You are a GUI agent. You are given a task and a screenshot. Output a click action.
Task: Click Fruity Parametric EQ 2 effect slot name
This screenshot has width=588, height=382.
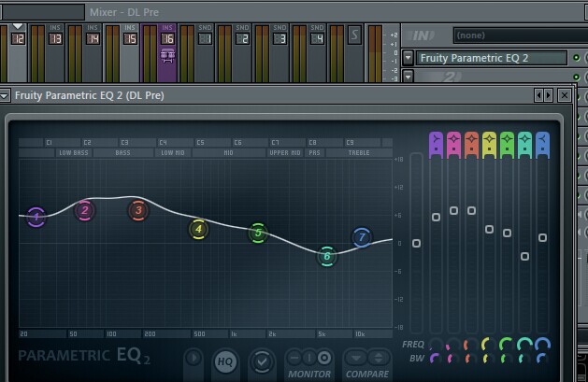[x=492, y=58]
